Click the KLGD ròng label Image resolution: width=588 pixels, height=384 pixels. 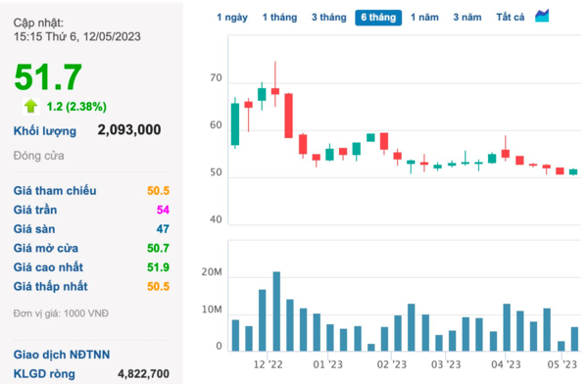point(44,374)
